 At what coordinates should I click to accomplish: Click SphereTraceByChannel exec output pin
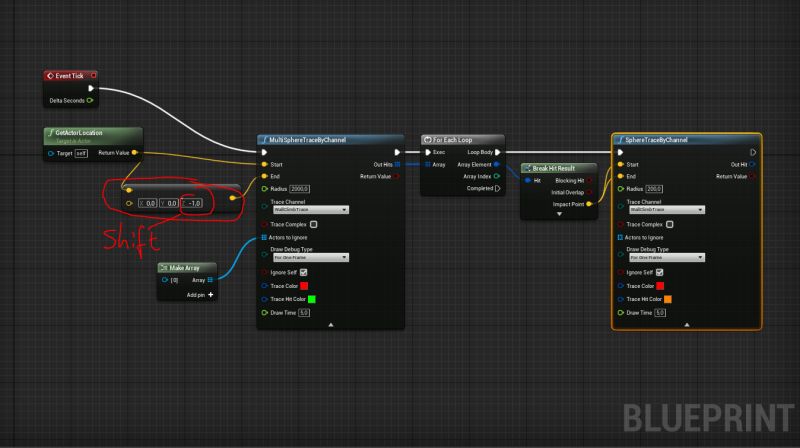tap(753, 152)
